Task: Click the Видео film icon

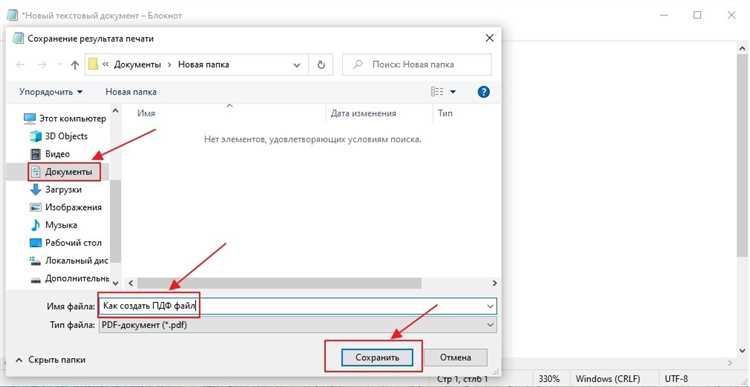Action: click(x=36, y=154)
